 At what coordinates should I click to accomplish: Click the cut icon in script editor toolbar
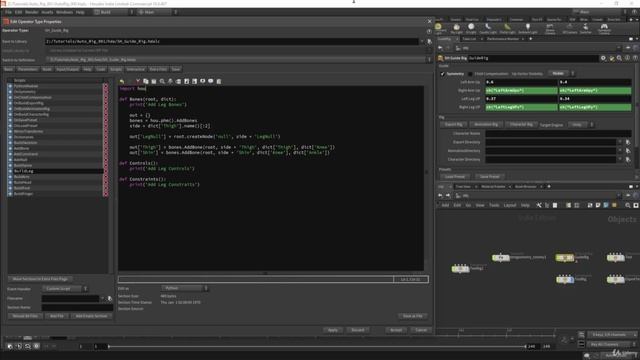138,81
